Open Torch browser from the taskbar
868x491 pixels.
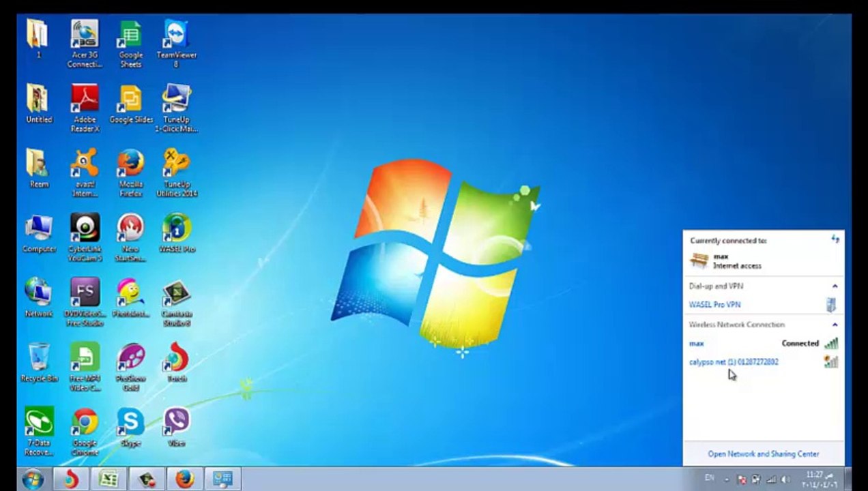(x=71, y=479)
